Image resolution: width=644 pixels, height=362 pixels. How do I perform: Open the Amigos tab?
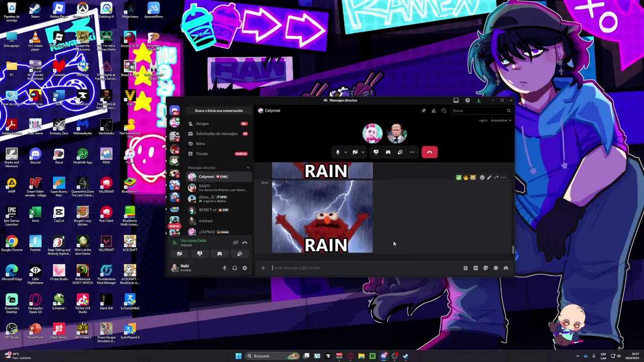point(218,124)
